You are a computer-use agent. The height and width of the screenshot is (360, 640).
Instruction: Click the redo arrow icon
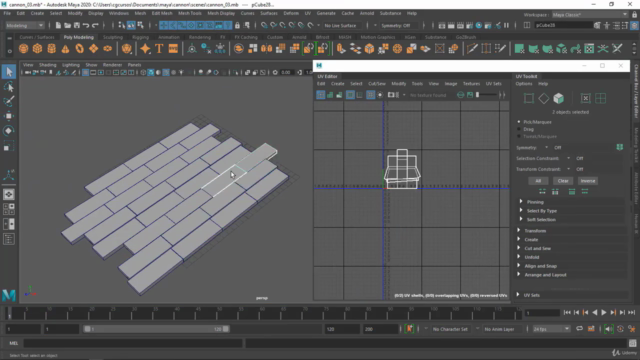pos(95,25)
